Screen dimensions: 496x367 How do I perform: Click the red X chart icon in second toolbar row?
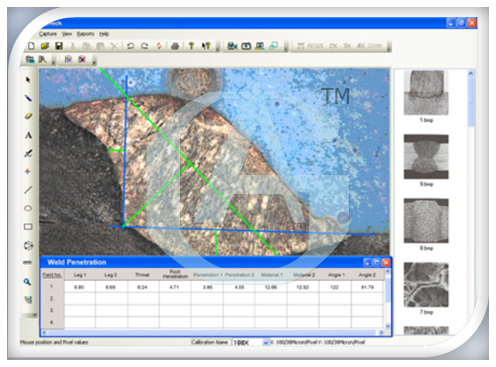pos(82,59)
